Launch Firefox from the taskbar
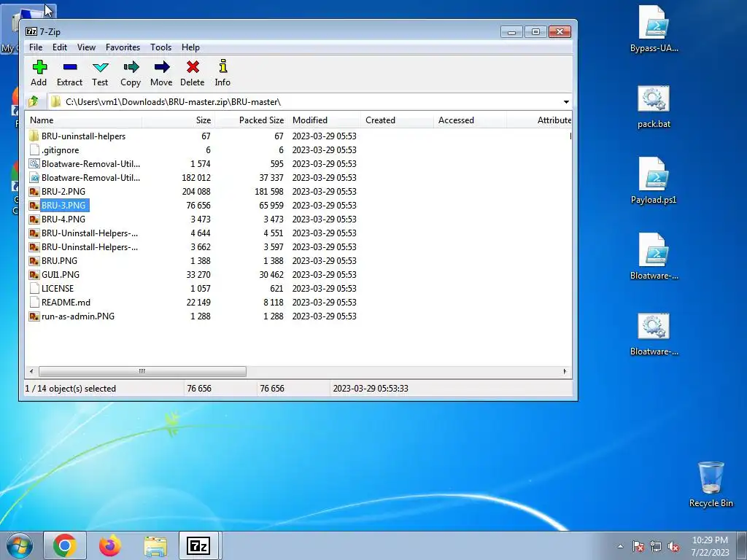The height and width of the screenshot is (560, 747). 110,545
